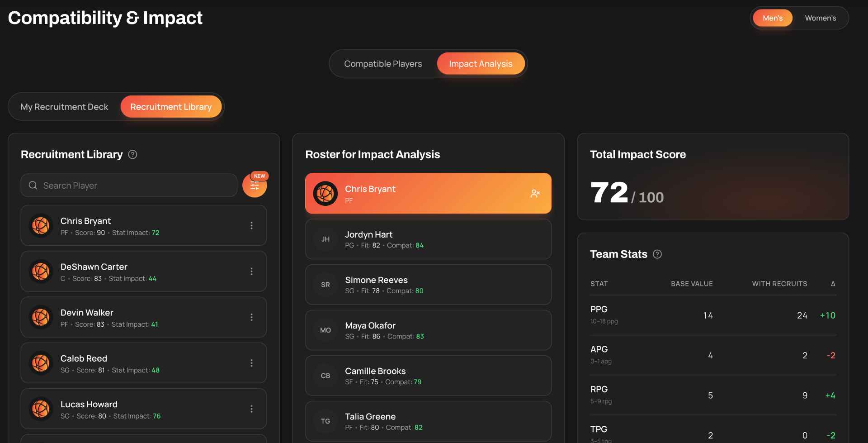The width and height of the screenshot is (868, 443).
Task: Click DeShawn Carter's basketball avatar
Action: pyautogui.click(x=41, y=272)
